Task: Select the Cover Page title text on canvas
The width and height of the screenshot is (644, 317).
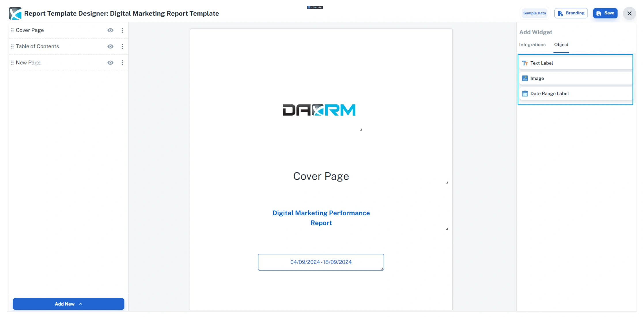Action: 321,176
